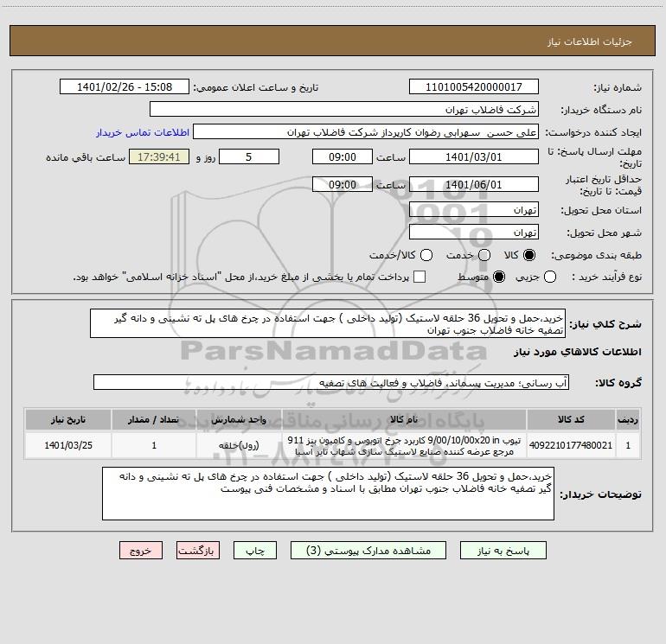
Task: Click the requester field علی حسن سهرابی رضوان
Action: [x=366, y=132]
